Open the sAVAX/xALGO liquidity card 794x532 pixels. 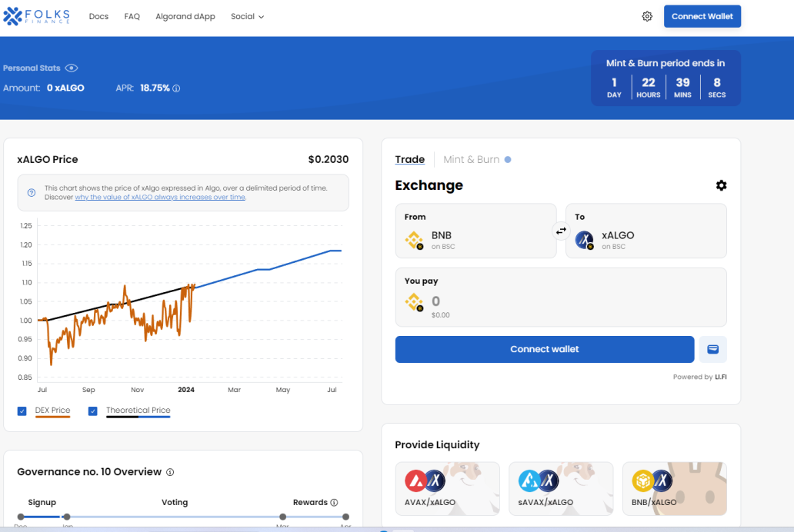(561, 488)
